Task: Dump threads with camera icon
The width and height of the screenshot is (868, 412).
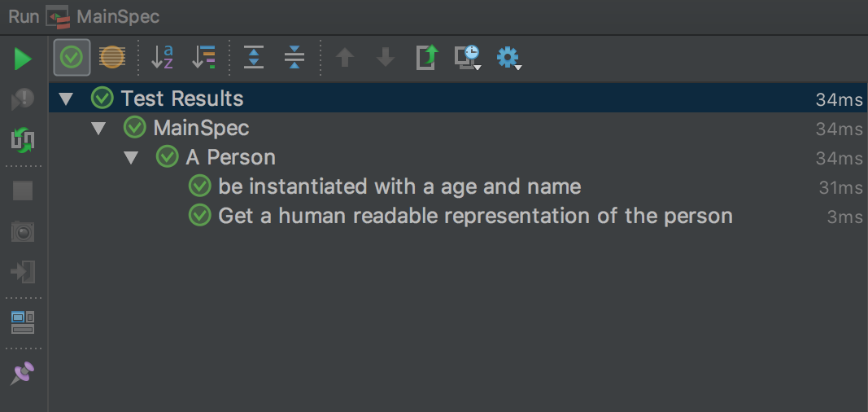Action: [x=23, y=231]
